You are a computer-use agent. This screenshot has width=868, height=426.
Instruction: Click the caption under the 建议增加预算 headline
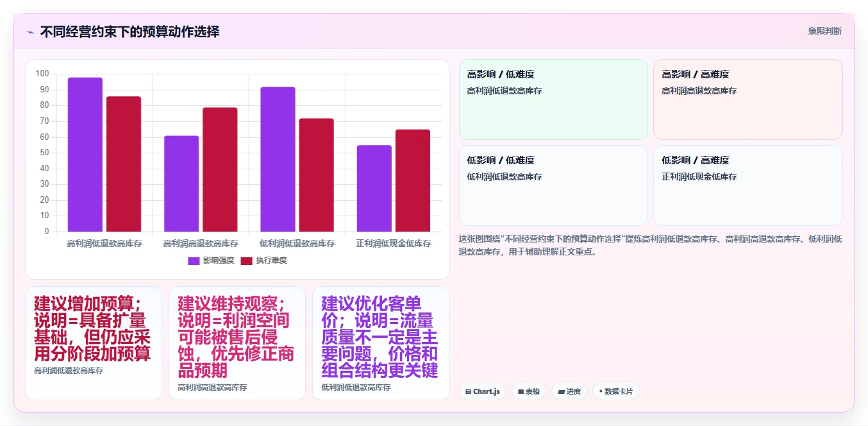(69, 371)
